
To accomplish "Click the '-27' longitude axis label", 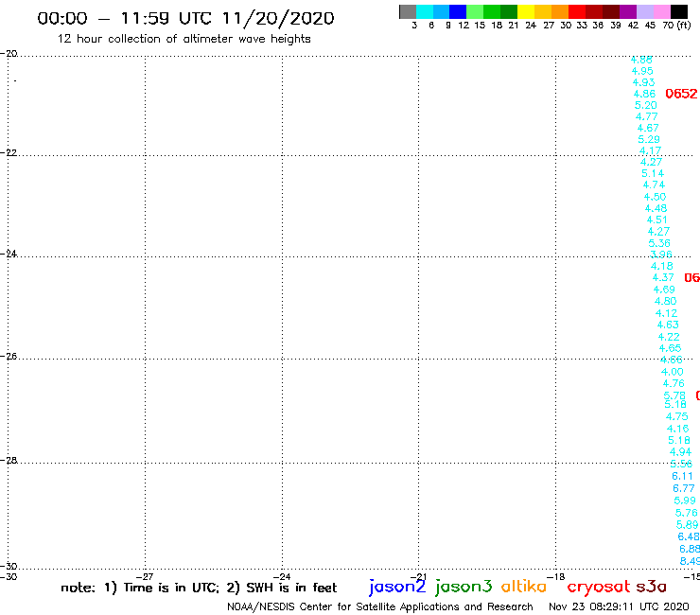I will coord(145,576).
